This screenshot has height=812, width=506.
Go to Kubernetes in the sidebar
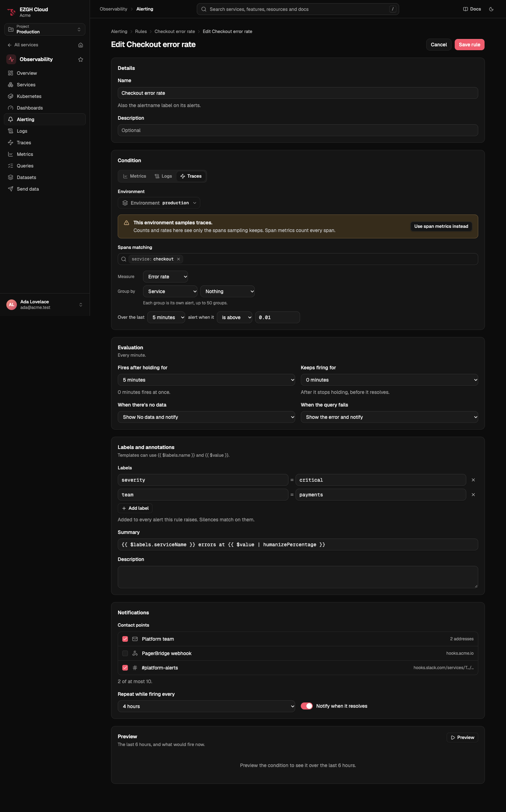pyautogui.click(x=45, y=96)
